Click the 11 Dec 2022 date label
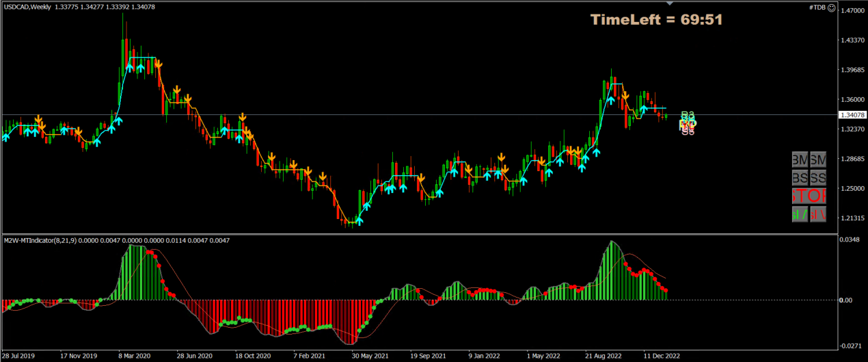Screen dimensions: 868x362 [x=662, y=357]
